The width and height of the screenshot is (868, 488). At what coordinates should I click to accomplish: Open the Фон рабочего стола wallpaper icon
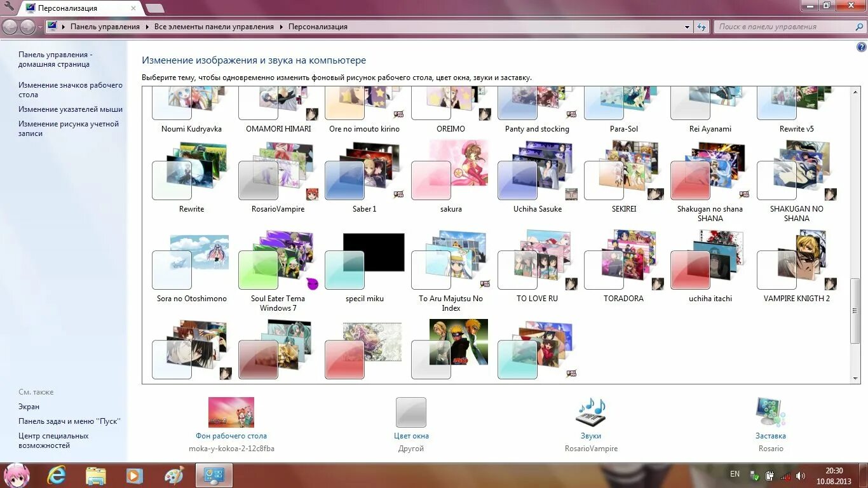point(231,412)
